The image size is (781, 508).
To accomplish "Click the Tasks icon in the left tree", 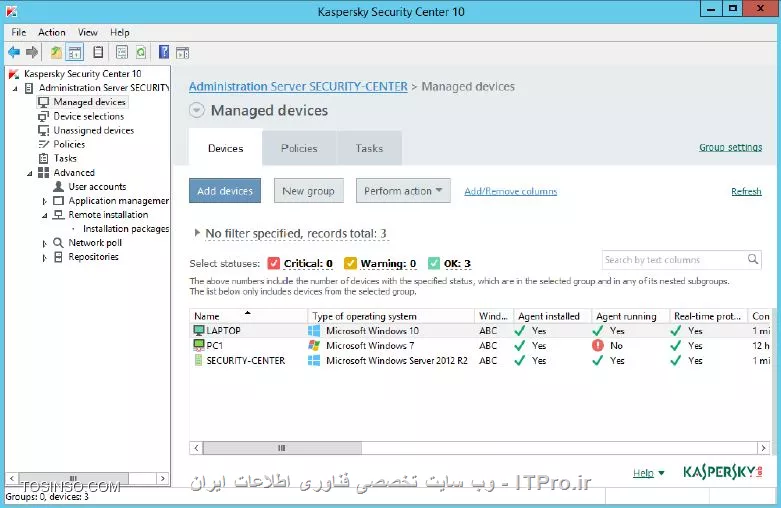I will click(x=44, y=158).
